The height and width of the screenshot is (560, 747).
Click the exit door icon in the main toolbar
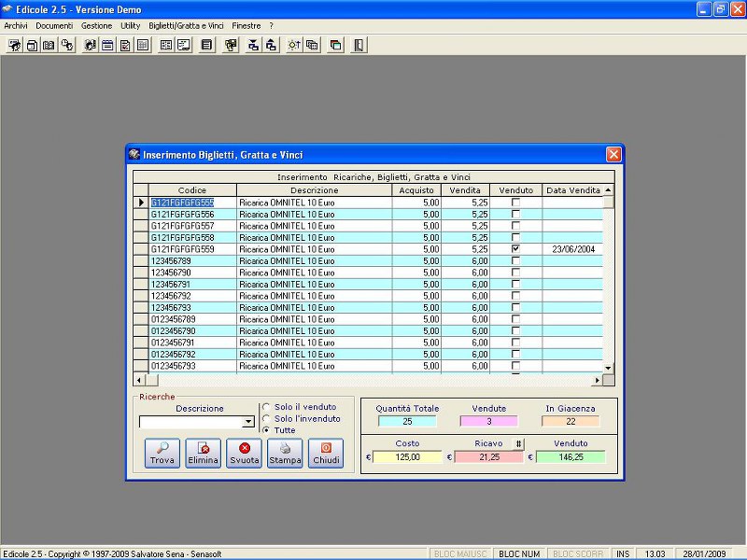pos(359,45)
